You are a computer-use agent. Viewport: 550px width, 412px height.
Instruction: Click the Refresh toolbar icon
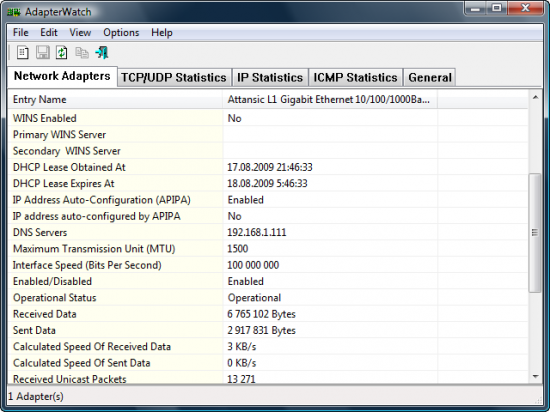[62, 53]
